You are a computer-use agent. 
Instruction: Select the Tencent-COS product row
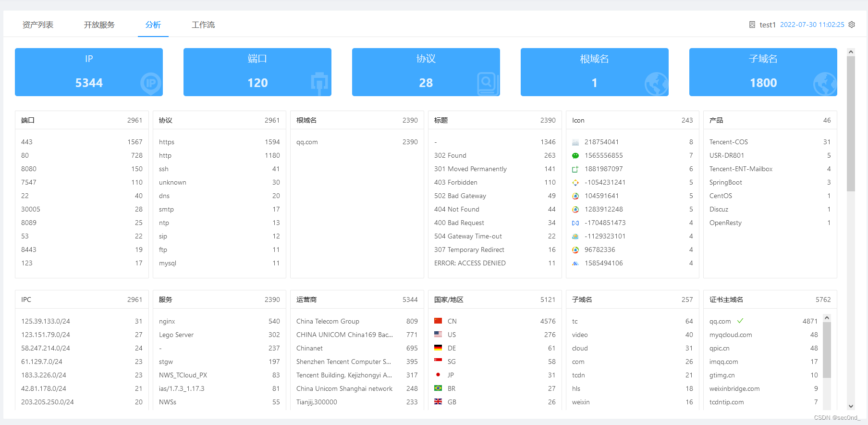coord(770,142)
